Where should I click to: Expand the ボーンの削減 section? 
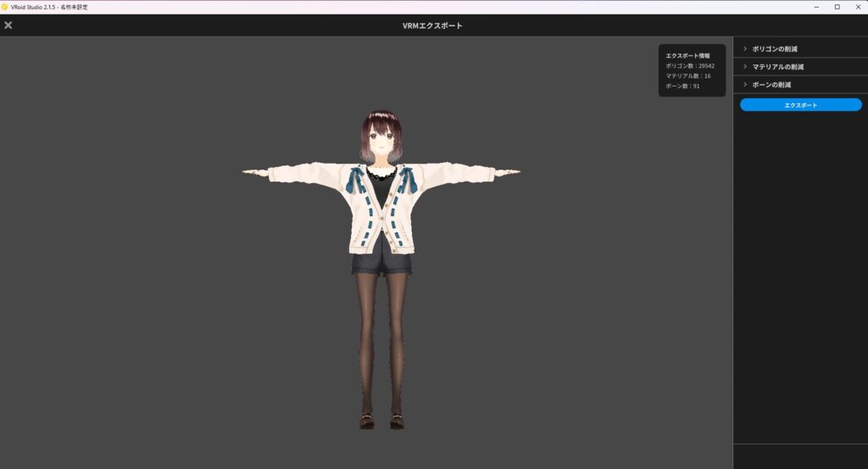[x=771, y=85]
